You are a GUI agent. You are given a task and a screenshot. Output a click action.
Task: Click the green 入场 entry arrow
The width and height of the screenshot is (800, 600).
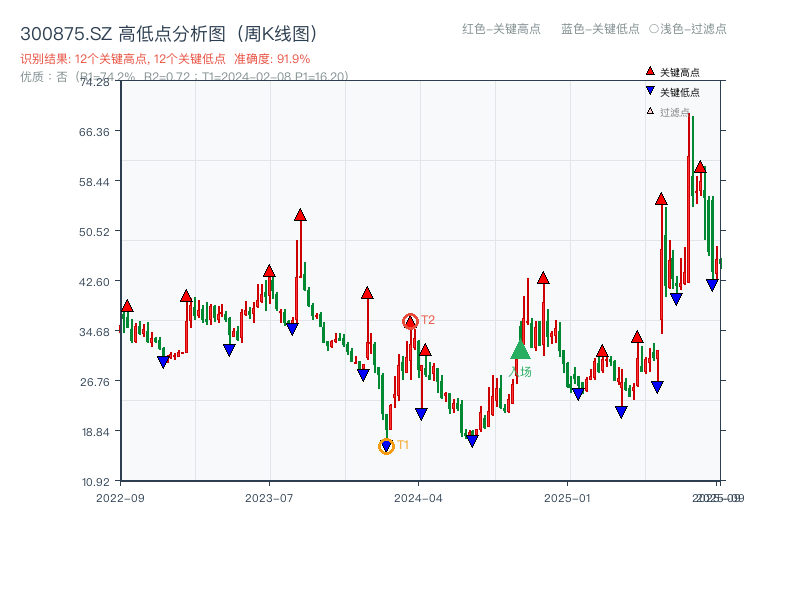519,352
